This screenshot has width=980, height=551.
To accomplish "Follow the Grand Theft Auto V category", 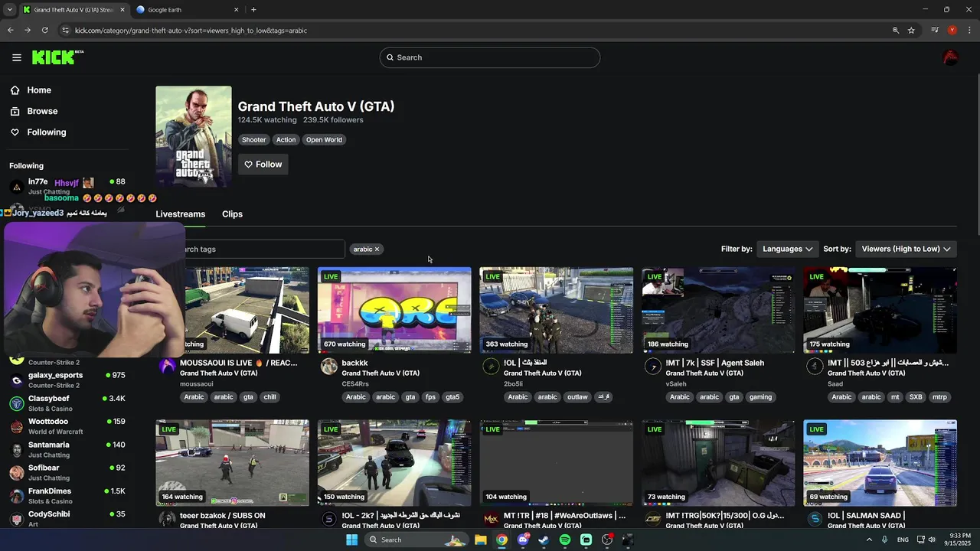I will pyautogui.click(x=263, y=165).
